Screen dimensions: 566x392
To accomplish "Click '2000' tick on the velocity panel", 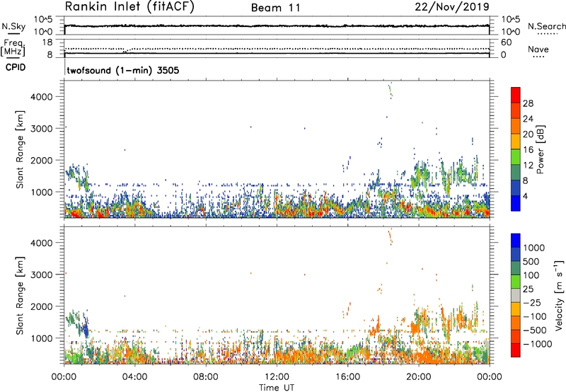I will pos(41,306).
